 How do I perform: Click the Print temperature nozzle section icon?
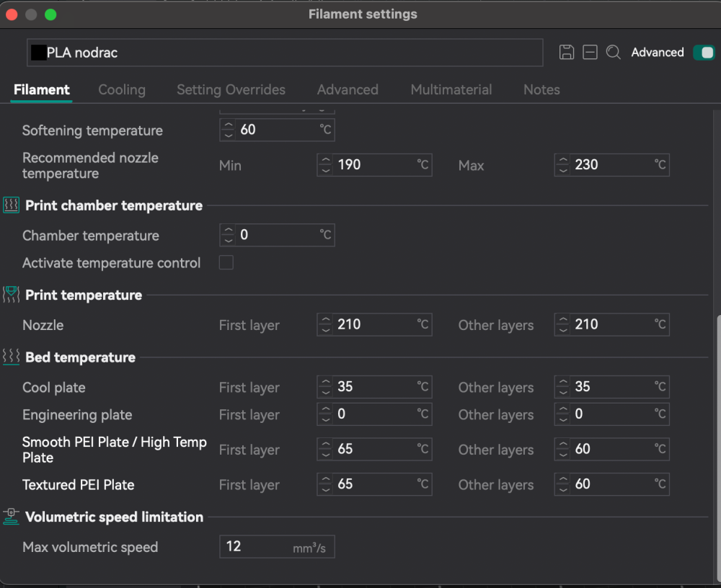pos(11,295)
